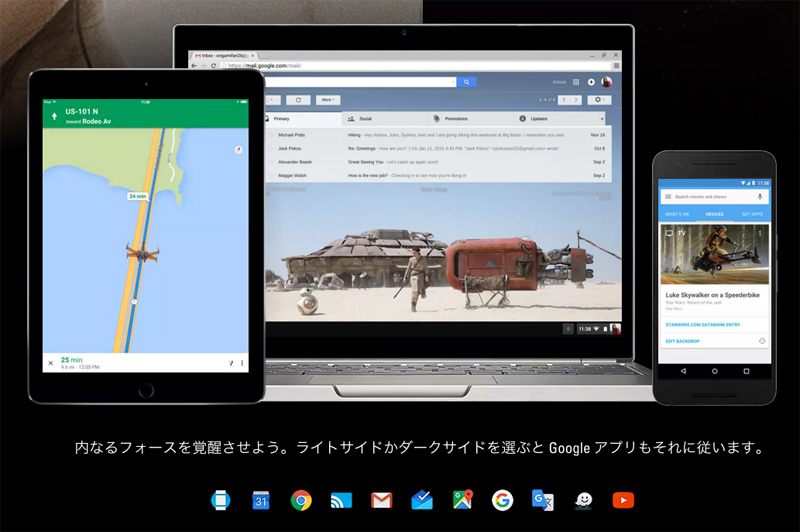
Task: Tap the compass on tablet map
Action: pos(238,149)
